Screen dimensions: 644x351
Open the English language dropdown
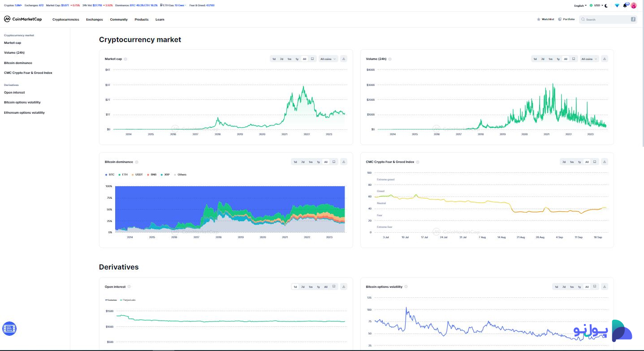coord(580,5)
